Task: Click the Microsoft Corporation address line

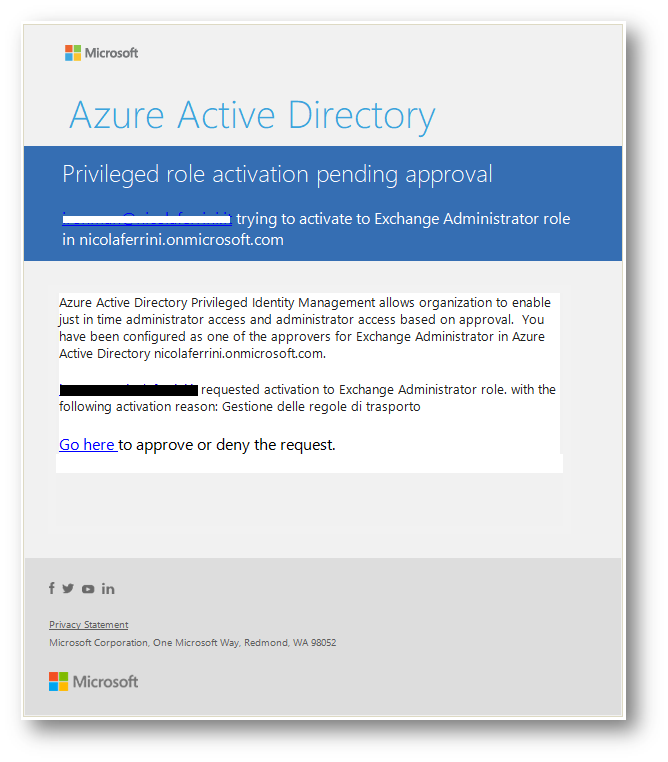Action: coord(192,642)
